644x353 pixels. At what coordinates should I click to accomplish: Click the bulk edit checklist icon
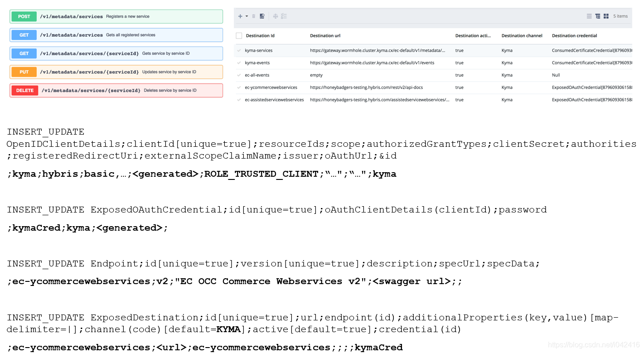284,16
